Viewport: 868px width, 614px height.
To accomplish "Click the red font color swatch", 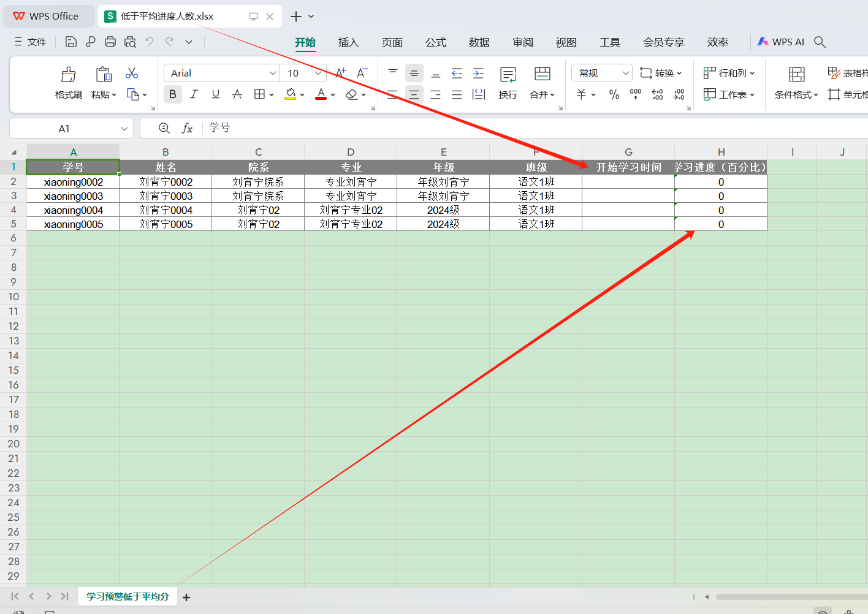I will pos(321,94).
